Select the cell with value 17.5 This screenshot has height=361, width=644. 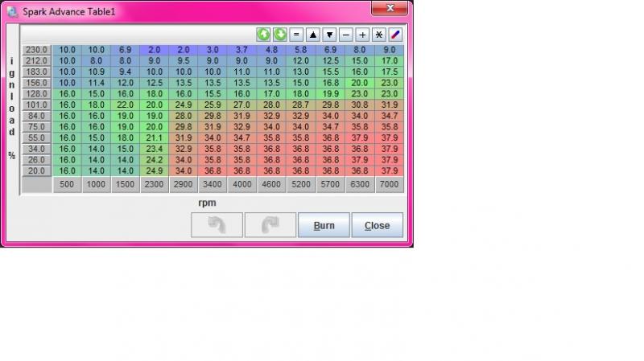390,72
